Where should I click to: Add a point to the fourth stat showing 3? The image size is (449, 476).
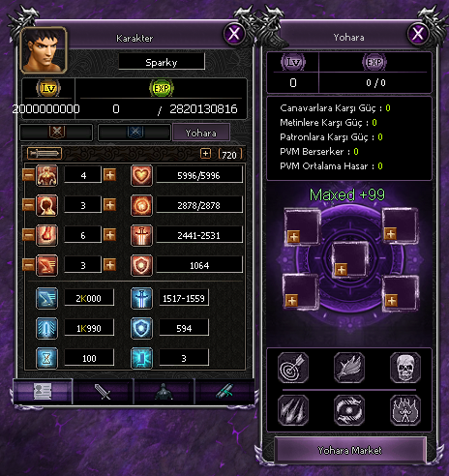(109, 265)
